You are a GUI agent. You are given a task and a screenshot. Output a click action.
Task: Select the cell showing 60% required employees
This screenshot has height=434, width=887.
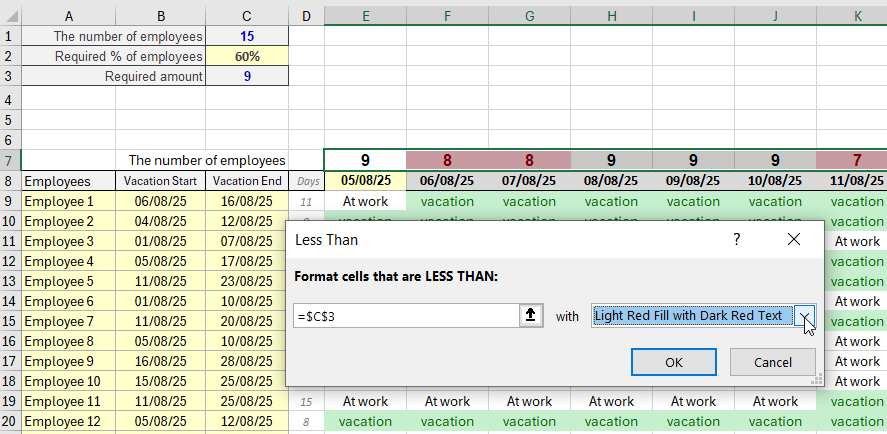coord(247,56)
